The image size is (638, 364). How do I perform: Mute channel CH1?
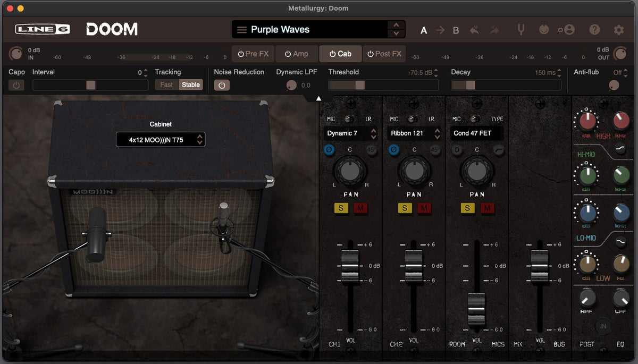tap(360, 208)
